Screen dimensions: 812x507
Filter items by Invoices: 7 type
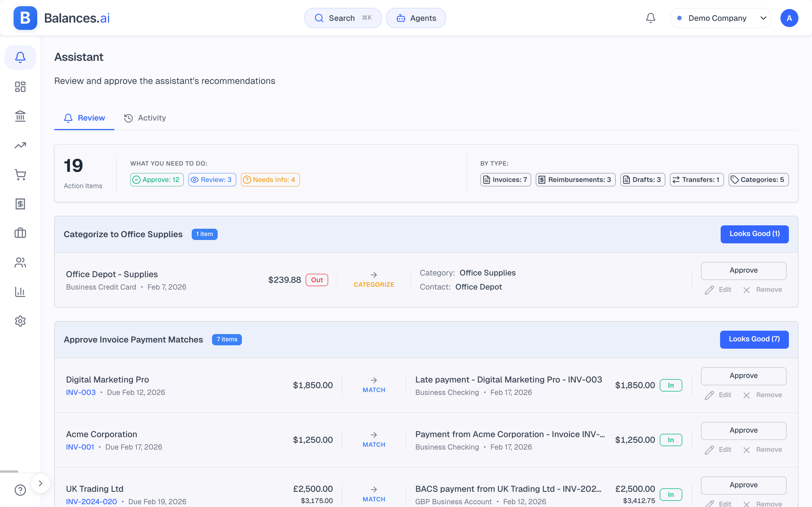(505, 179)
